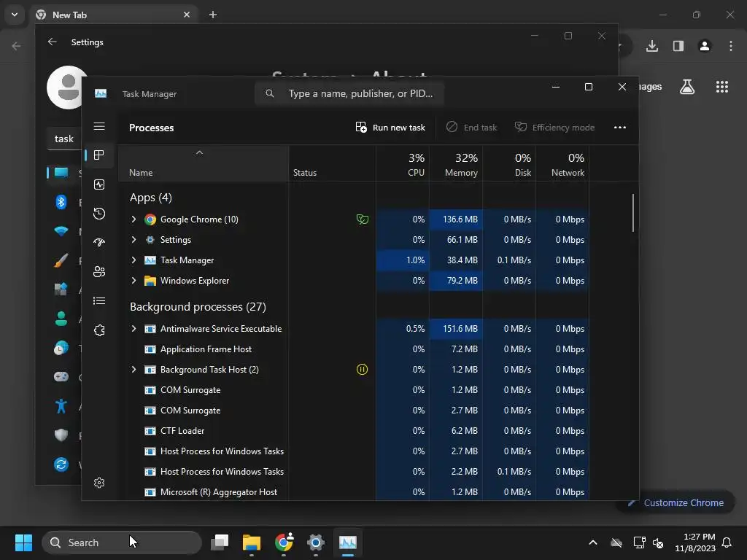Open Bluetooth category icon in Settings sidebar

[61, 202]
